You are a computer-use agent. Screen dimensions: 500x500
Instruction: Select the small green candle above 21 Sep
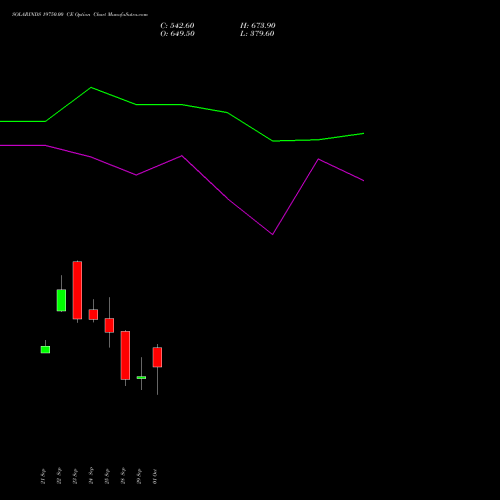click(x=45, y=349)
